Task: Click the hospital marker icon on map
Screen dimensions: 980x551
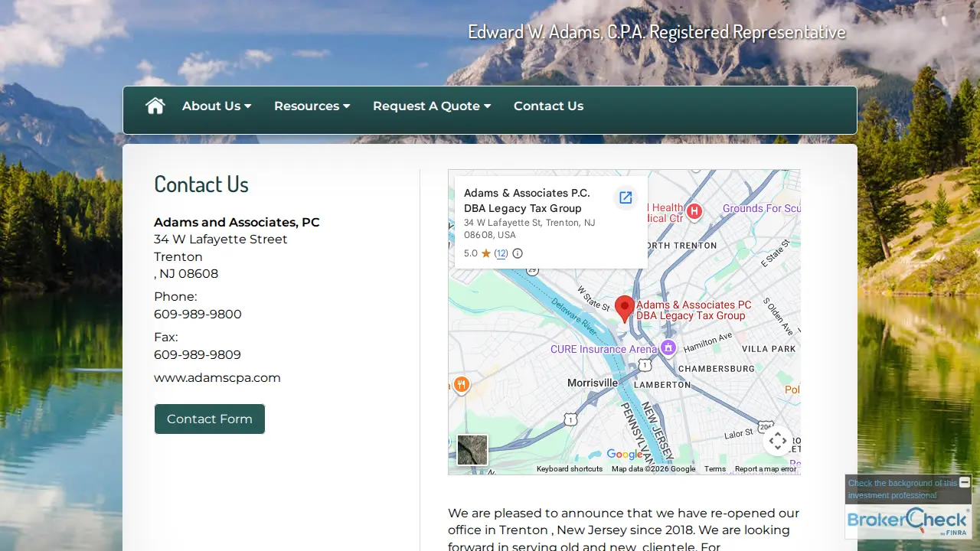Action: tap(694, 211)
